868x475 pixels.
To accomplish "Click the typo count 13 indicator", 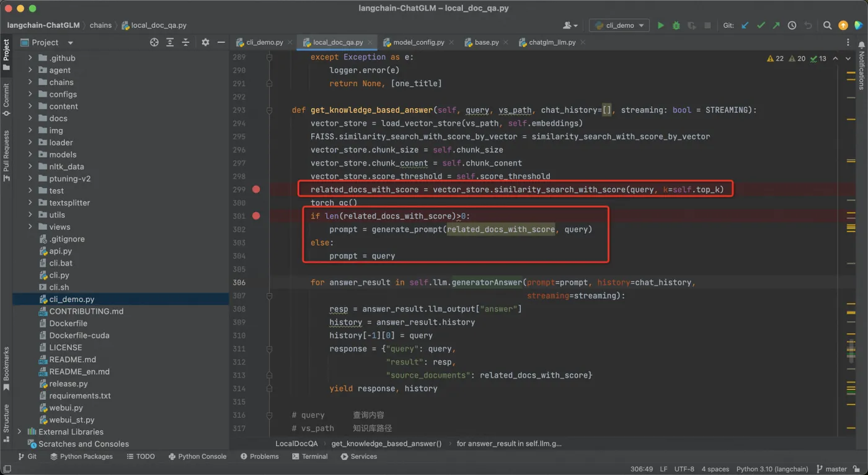I will click(x=818, y=58).
